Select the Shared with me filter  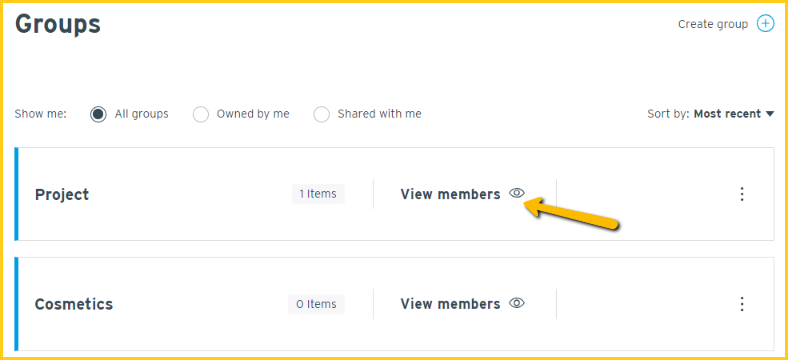[x=322, y=115]
